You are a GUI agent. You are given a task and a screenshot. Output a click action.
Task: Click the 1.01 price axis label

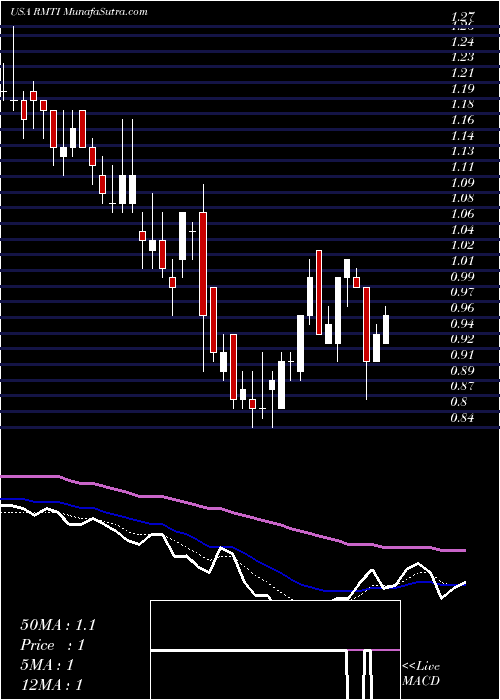coord(462,261)
